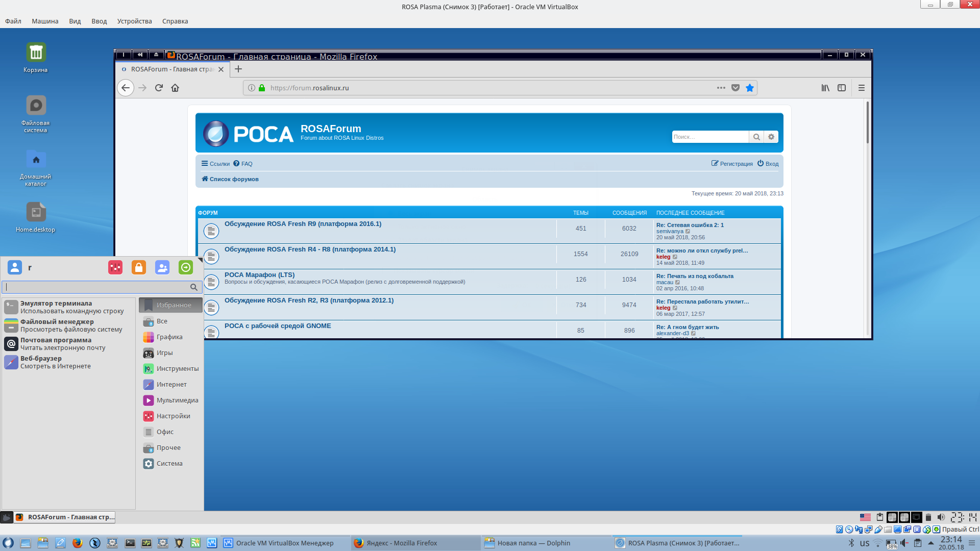Toggle Firefox sidebar view icon
The height and width of the screenshot is (551, 980).
pos(842,88)
